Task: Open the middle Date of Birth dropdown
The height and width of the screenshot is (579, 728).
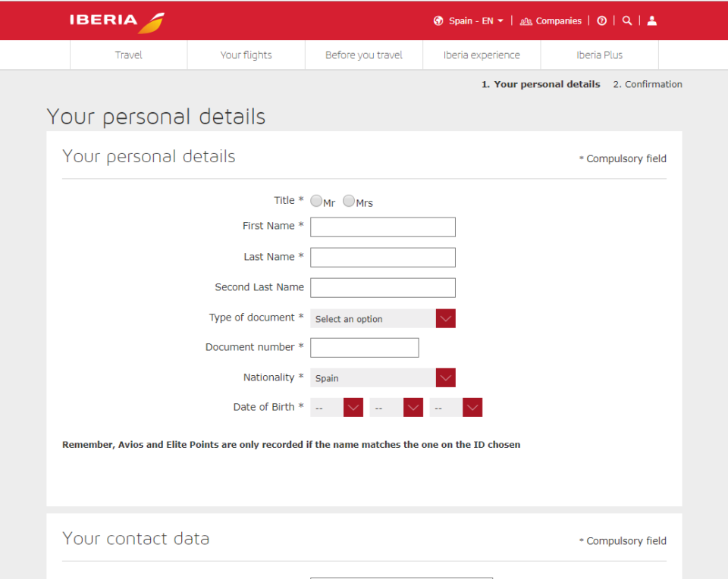Action: point(396,408)
